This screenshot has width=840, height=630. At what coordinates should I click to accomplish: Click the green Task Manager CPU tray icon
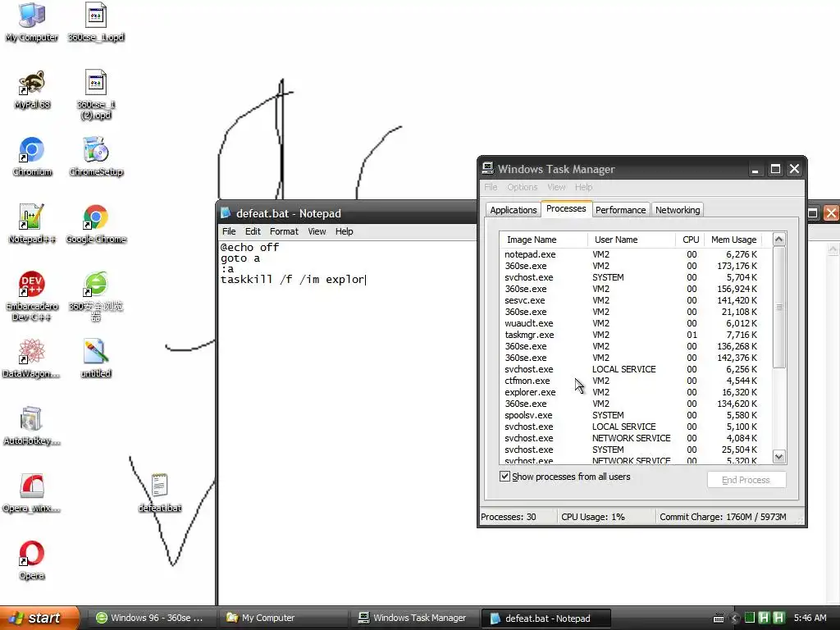[750, 618]
